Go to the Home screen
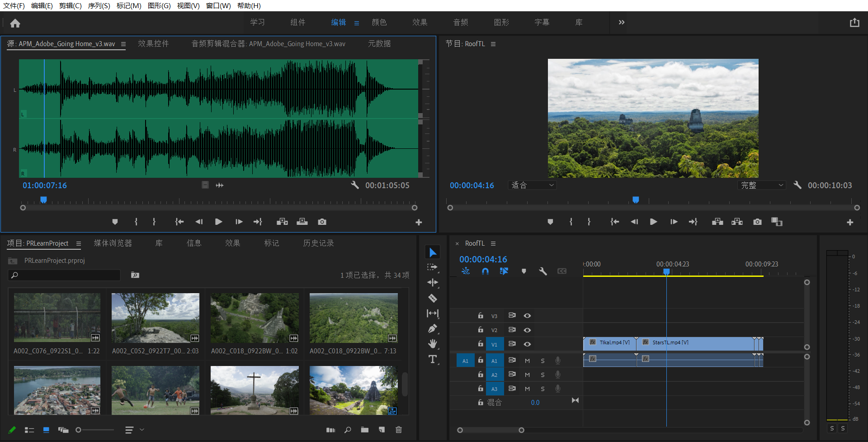The image size is (868, 442). [x=15, y=23]
